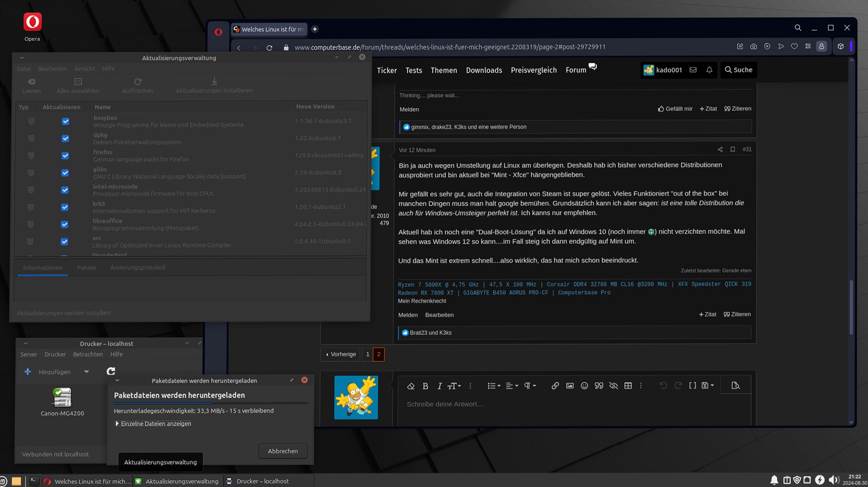The width and height of the screenshot is (868, 487).
Task: Open the drafts save dropdown in reply editor
Action: [x=708, y=386]
